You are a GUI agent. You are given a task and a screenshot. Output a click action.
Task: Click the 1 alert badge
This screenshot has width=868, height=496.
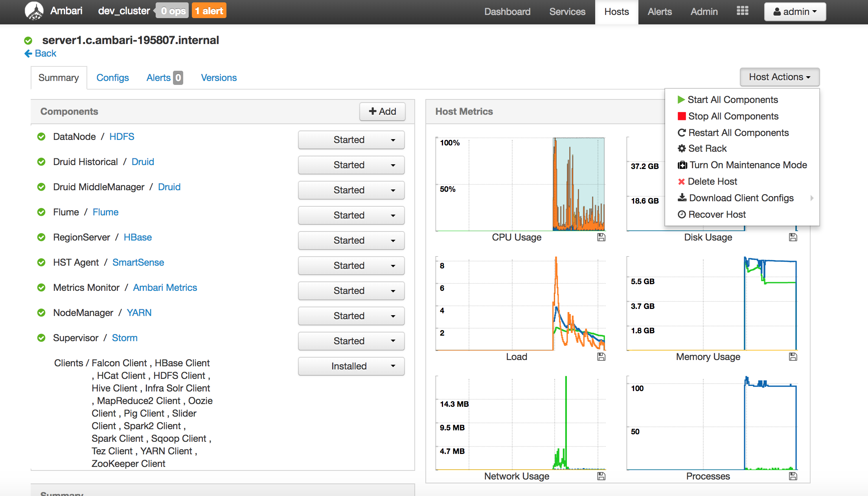(209, 11)
